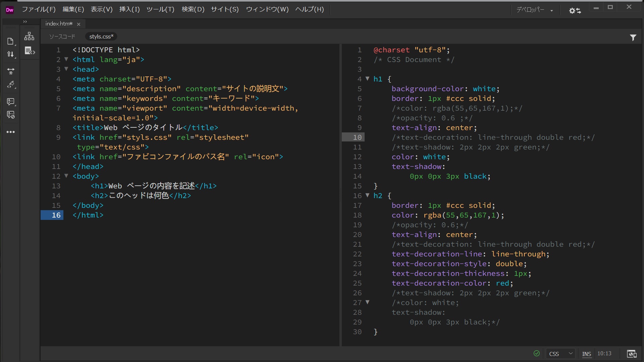
Task: Click the expand all code icon
Action: pos(10,71)
